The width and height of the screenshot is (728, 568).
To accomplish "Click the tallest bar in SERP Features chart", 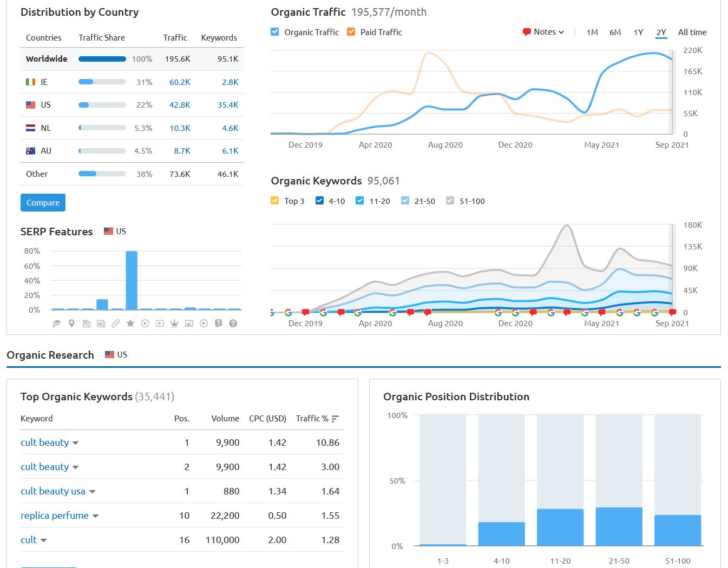I will (132, 280).
